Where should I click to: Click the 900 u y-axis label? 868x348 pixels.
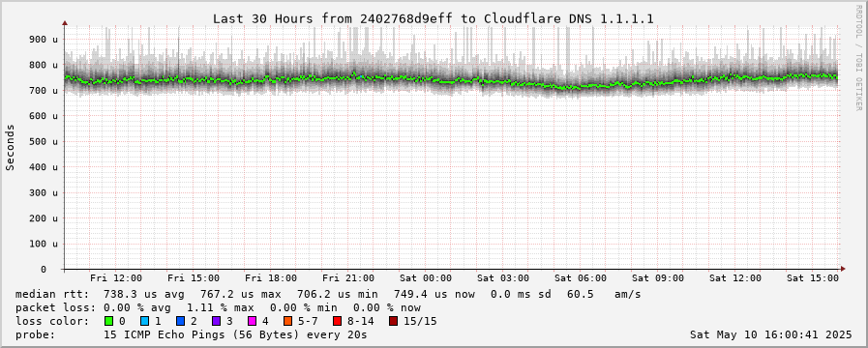(x=44, y=40)
